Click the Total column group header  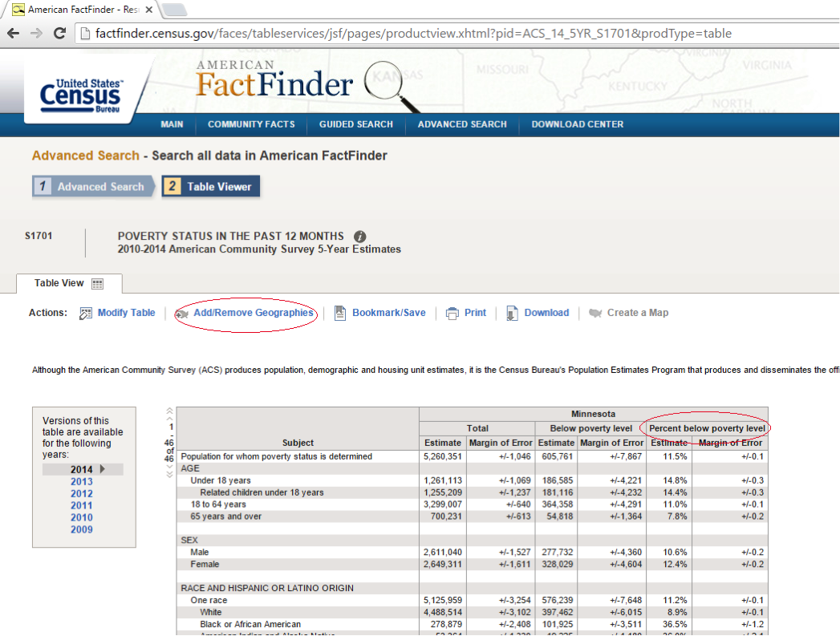(477, 428)
